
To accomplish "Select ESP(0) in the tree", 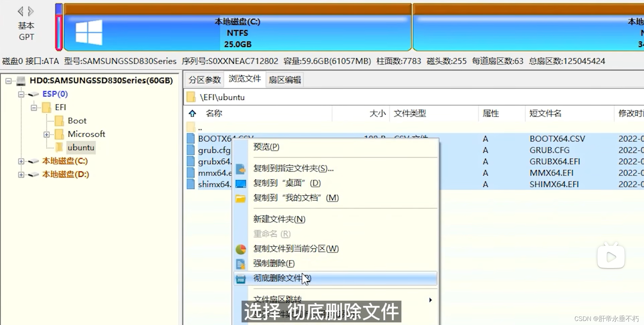I will click(x=55, y=94).
